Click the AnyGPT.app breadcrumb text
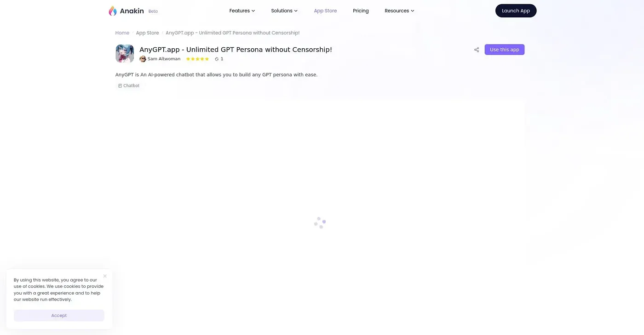The height and width of the screenshot is (335, 644). (x=232, y=33)
